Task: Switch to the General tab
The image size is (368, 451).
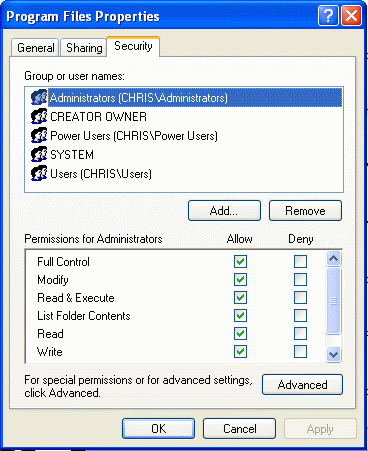Action: (36, 48)
